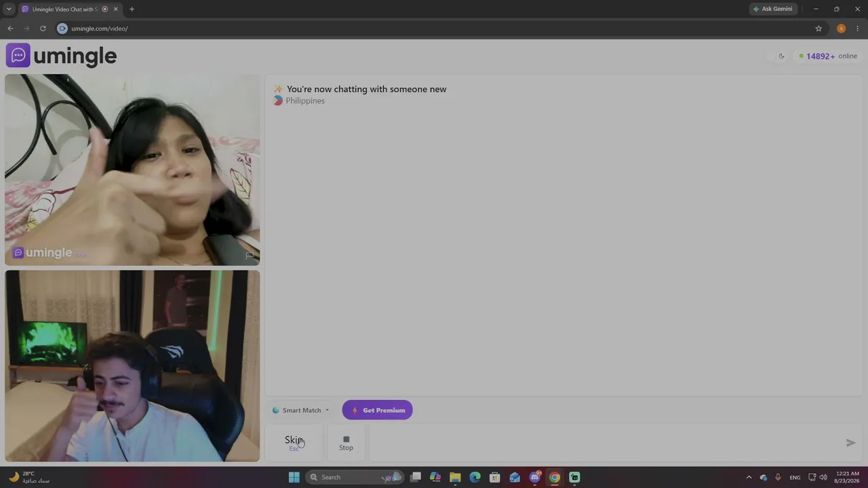
Task: Open the volume control in the tray
Action: click(x=823, y=477)
